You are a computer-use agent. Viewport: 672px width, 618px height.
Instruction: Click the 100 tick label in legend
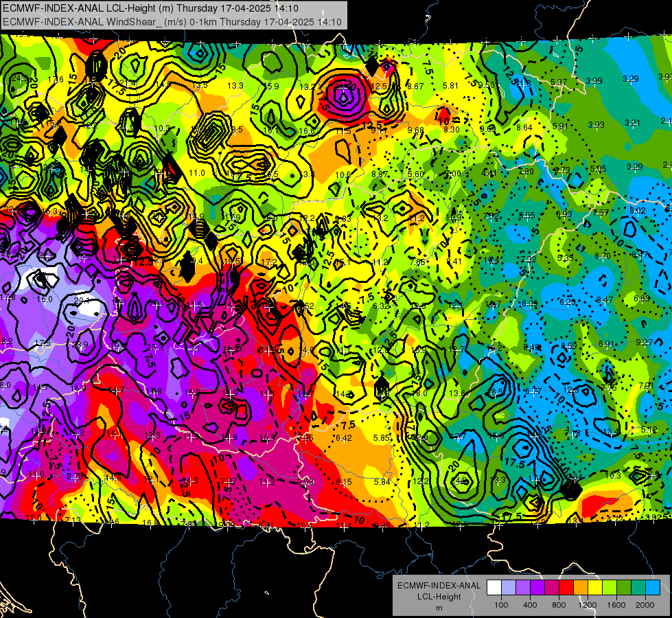[x=501, y=605]
